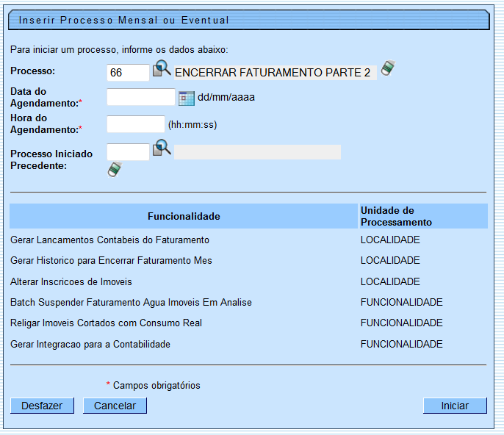
Task: Select Gerar Integracao para a Contabilidade row
Action: 90,344
